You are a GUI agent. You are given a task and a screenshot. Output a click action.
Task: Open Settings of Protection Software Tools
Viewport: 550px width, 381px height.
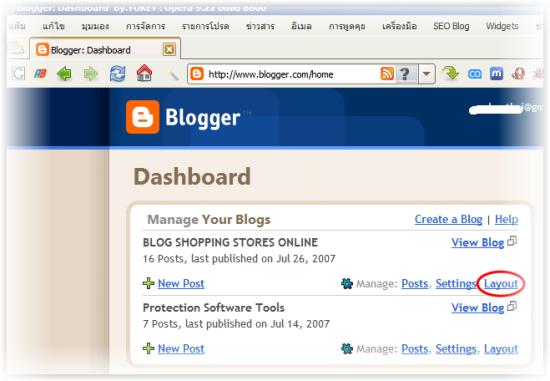click(456, 349)
